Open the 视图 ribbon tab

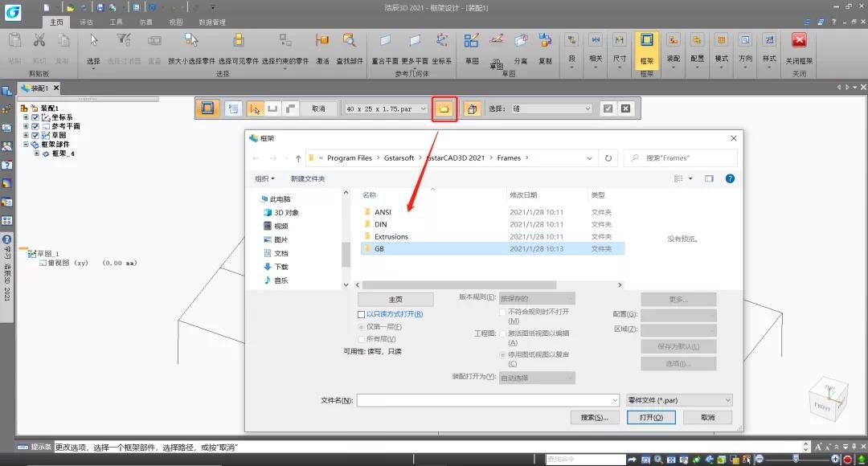coord(175,22)
